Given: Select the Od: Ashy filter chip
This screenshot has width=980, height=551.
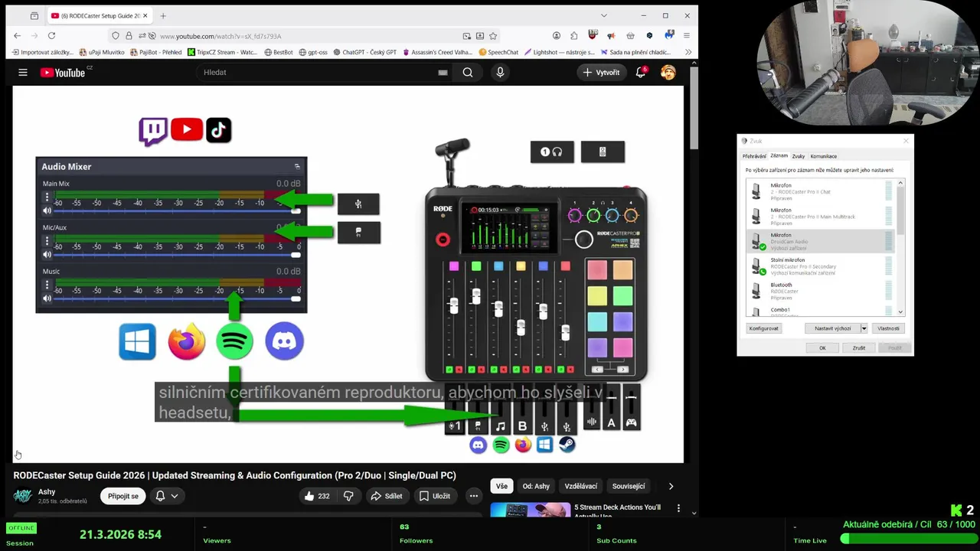Looking at the screenshot, I should coord(536,486).
